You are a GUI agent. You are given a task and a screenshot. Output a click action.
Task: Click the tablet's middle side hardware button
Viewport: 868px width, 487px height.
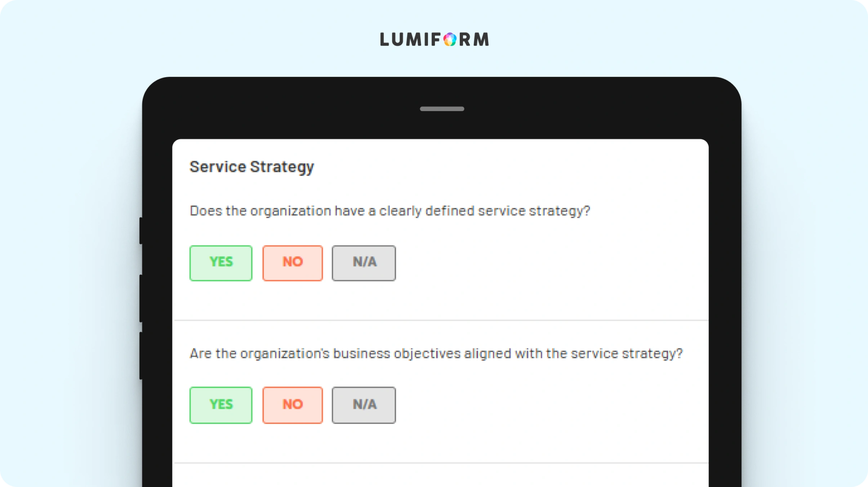(x=141, y=299)
